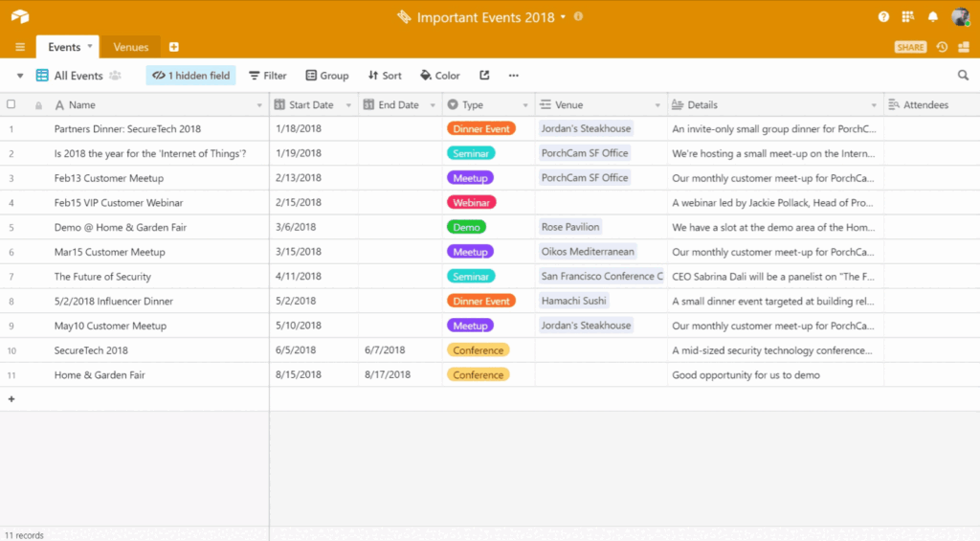Select the green Demo type tag
The image size is (980, 541).
click(x=466, y=227)
